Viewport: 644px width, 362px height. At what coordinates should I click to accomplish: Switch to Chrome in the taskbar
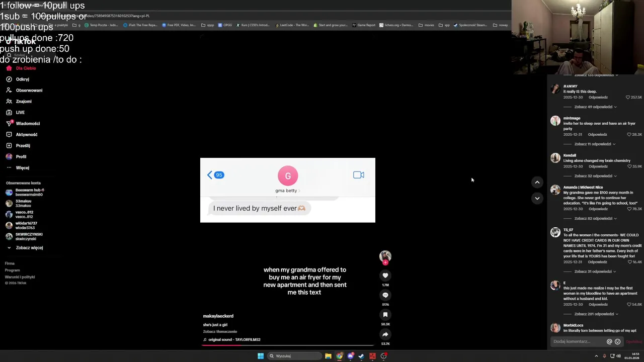340,356
